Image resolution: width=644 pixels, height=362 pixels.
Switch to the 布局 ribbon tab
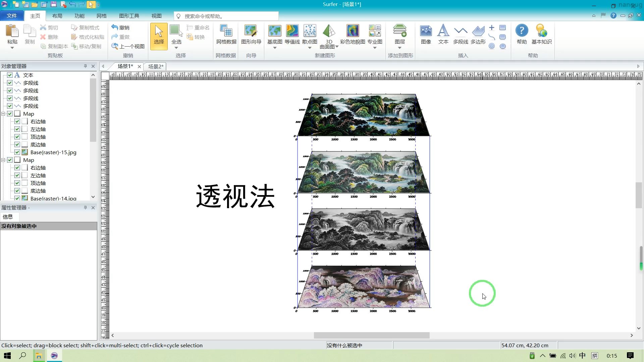click(57, 16)
